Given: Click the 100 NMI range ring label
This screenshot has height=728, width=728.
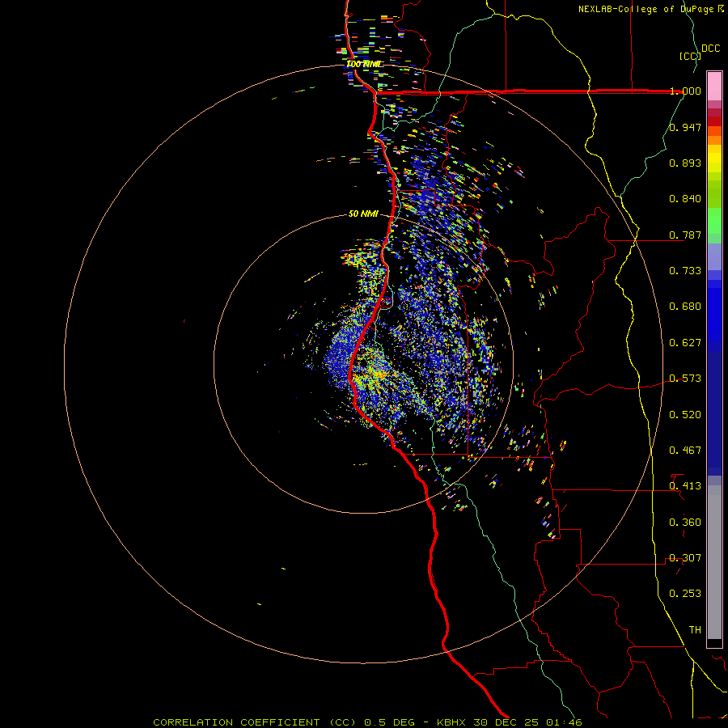Looking at the screenshot, I should tap(364, 64).
